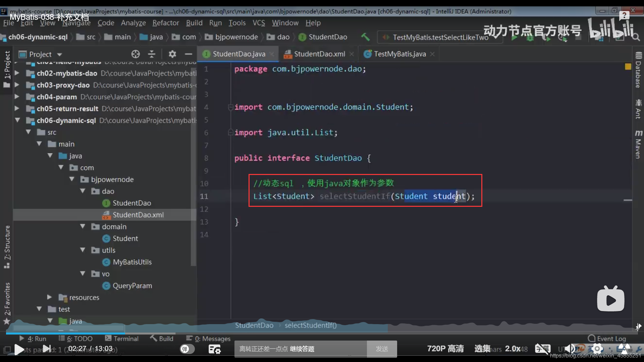The height and width of the screenshot is (362, 644).
Task: Click the collapse all icon in Project panel
Action: pyautogui.click(x=152, y=54)
